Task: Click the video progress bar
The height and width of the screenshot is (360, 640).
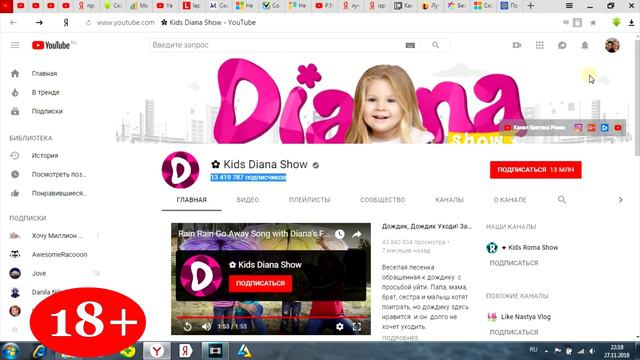Action: (271, 317)
